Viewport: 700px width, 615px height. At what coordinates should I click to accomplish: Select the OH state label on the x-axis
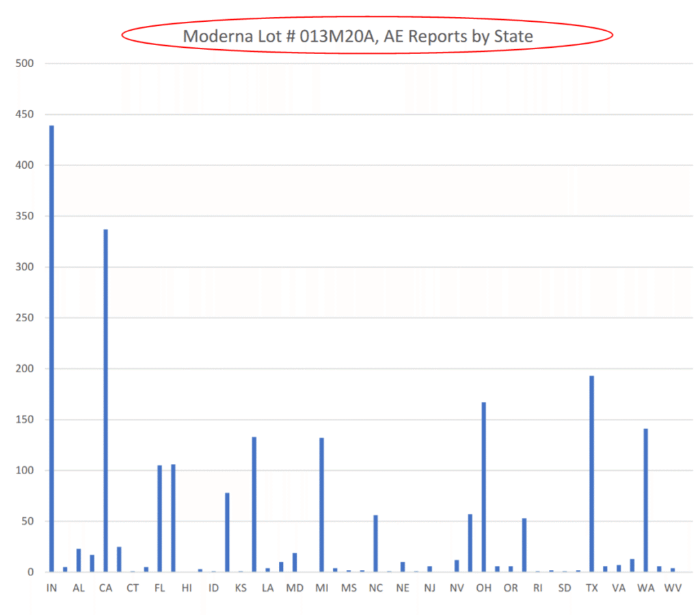coord(484,588)
